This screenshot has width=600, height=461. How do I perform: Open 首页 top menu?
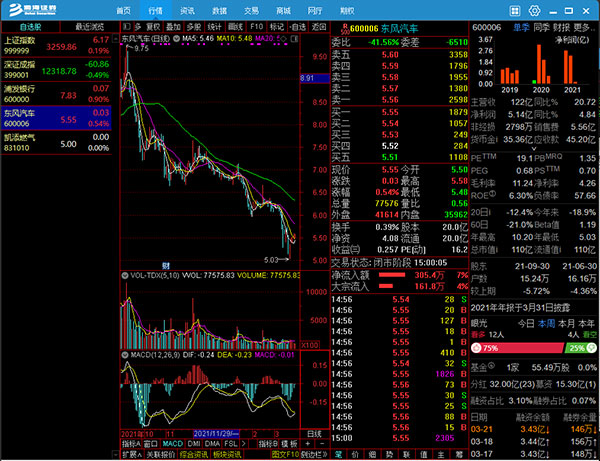click(123, 11)
